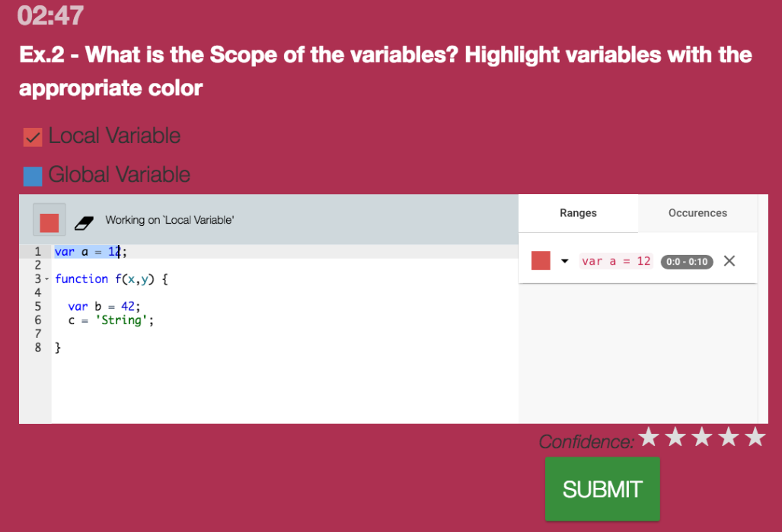Select the eraser tool
This screenshot has width=782, height=532.
83,222
